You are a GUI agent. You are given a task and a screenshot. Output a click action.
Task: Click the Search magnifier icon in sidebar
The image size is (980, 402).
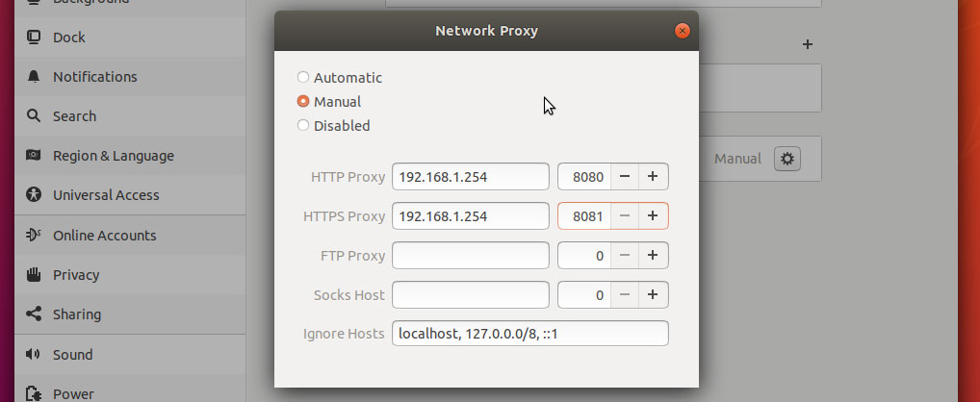[33, 115]
